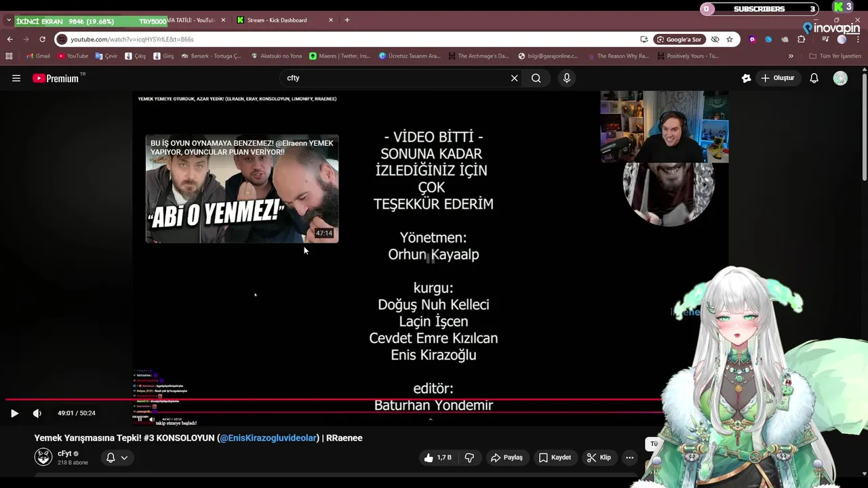Image resolution: width=868 pixels, height=488 pixels.
Task: Mute the video with speaker icon
Action: click(37, 413)
